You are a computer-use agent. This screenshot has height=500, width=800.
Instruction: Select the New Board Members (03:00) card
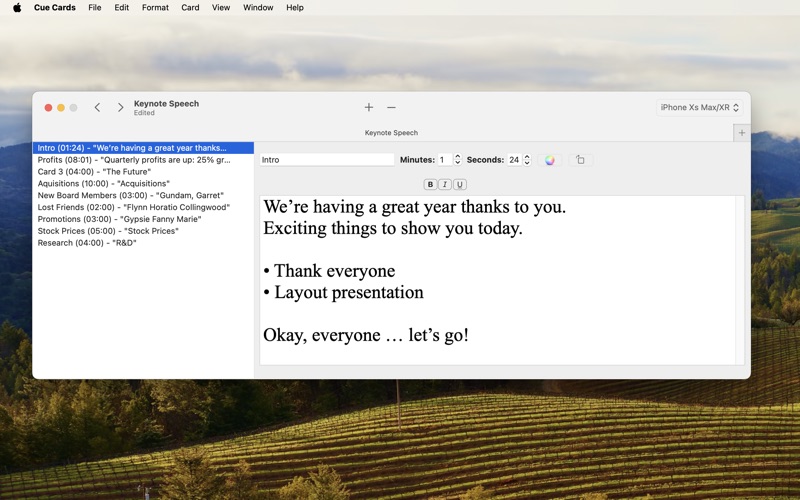click(143, 195)
